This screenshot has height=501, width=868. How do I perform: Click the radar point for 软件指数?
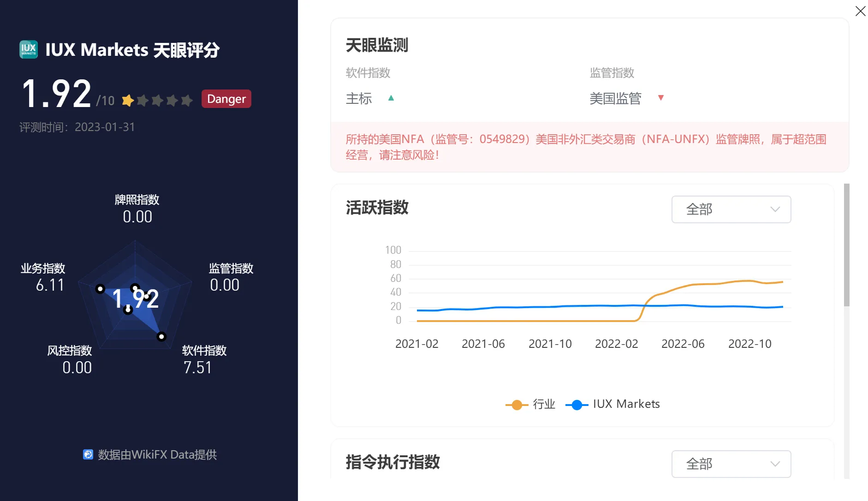[161, 337]
